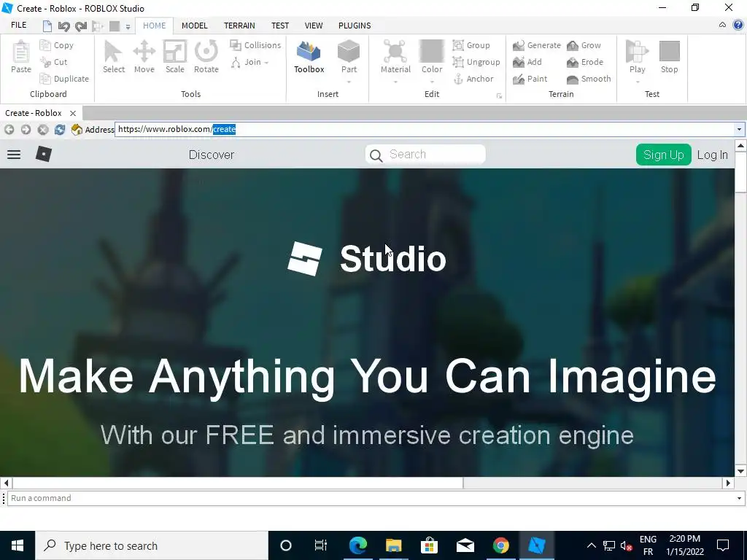The image size is (747, 560).
Task: Switch to the HOME ribbon tab
Action: pyautogui.click(x=155, y=26)
